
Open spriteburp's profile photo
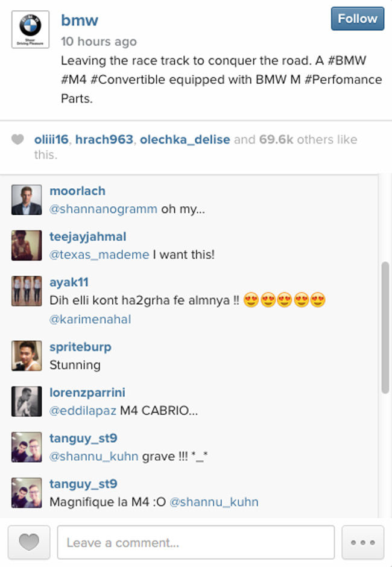pyautogui.click(x=27, y=356)
